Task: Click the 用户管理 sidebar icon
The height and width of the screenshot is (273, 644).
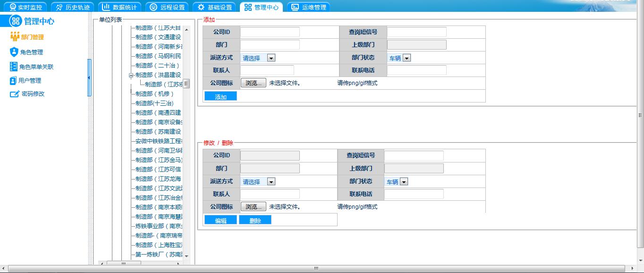Action: tap(13, 80)
